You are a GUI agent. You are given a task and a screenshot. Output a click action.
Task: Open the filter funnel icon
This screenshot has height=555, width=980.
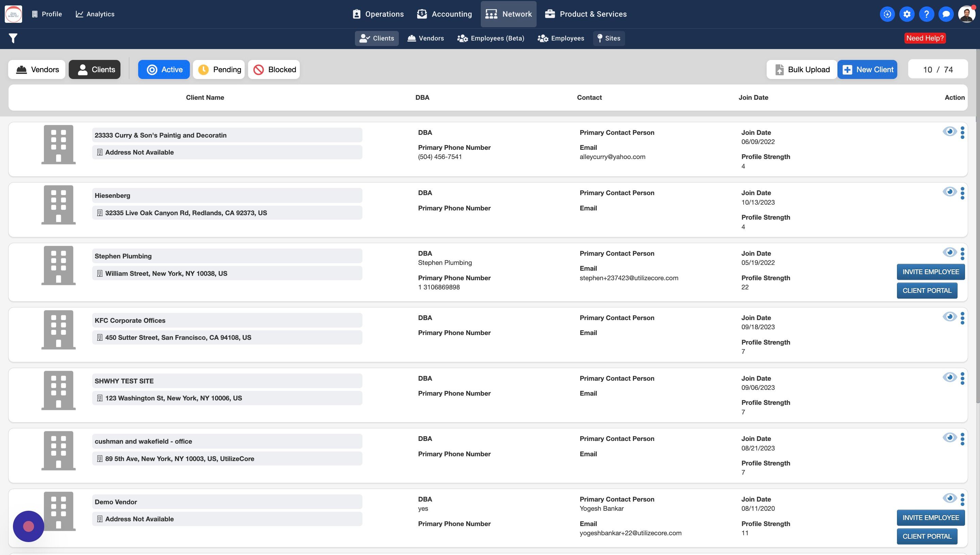point(13,38)
